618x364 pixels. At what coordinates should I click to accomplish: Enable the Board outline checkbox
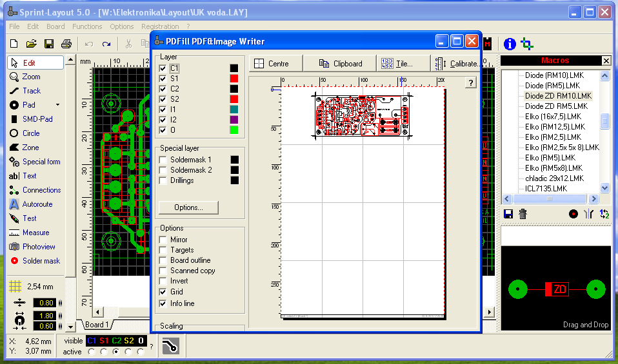coord(163,260)
